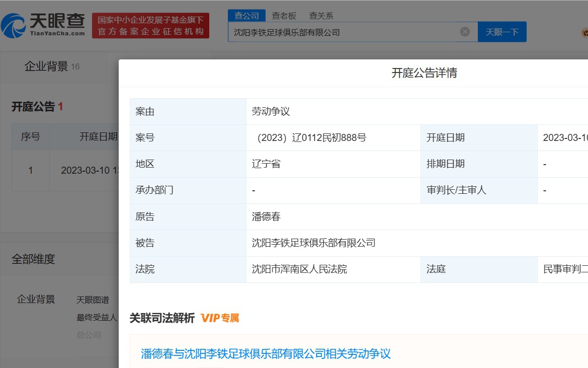Click the 企业背景 category under 全部维度
The image size is (588, 368).
[36, 299]
